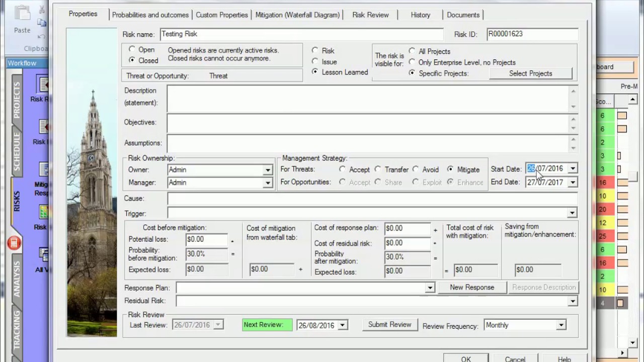The image size is (644, 362).
Task: Choose the Lesson Learned radio
Action: (315, 72)
